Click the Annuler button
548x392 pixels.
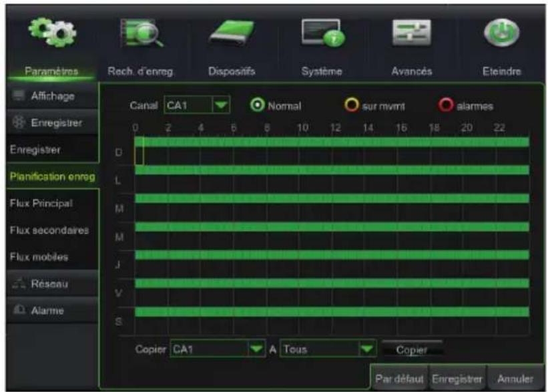pos(515,379)
